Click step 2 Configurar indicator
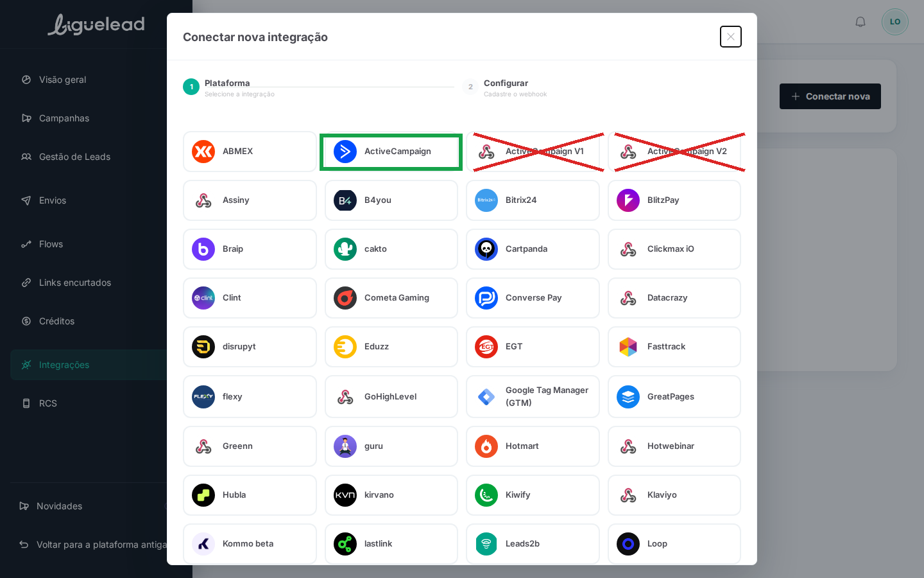Viewport: 924px width, 578px height. 470,87
